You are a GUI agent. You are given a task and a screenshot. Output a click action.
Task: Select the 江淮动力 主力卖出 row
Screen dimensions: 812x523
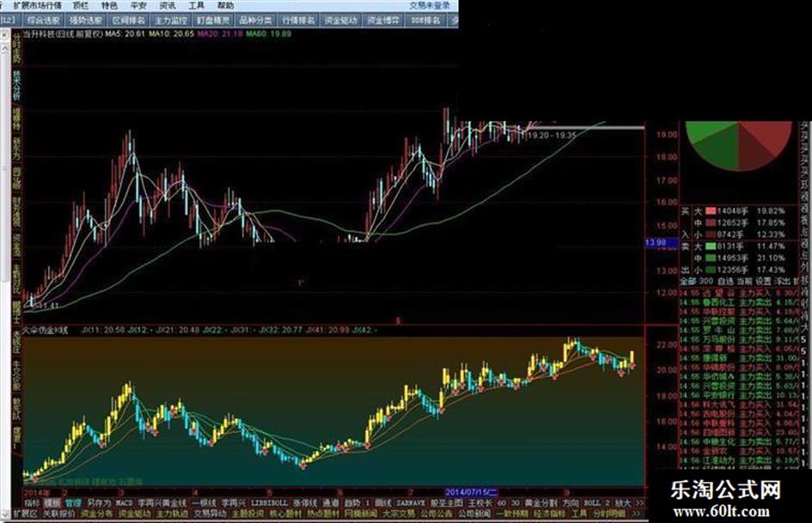[738, 459]
